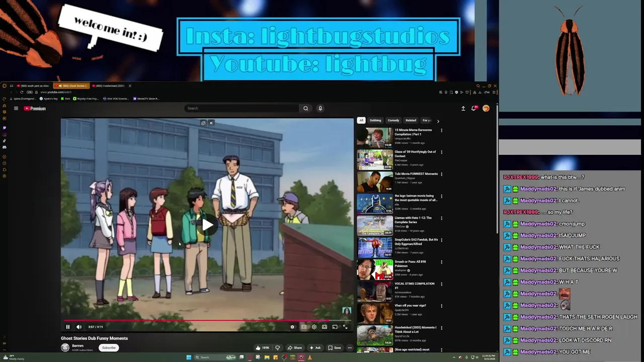Open a new browser tab plus button
Image resolution: width=644 pixels, height=362 pixels.
tap(130, 85)
